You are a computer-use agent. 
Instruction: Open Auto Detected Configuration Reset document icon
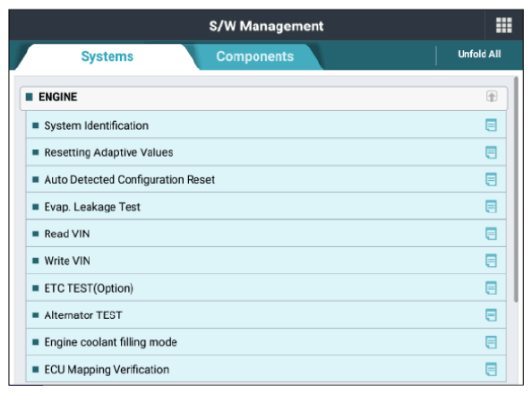click(491, 179)
